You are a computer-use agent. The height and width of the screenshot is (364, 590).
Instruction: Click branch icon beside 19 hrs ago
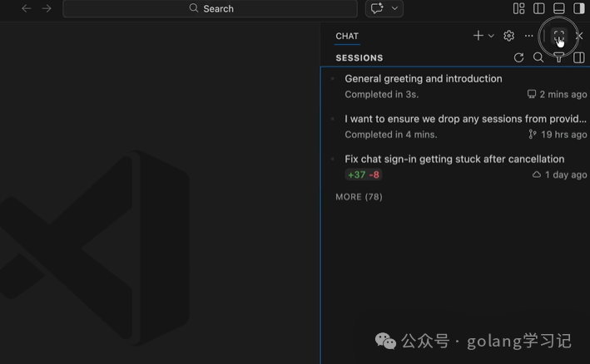pos(532,134)
